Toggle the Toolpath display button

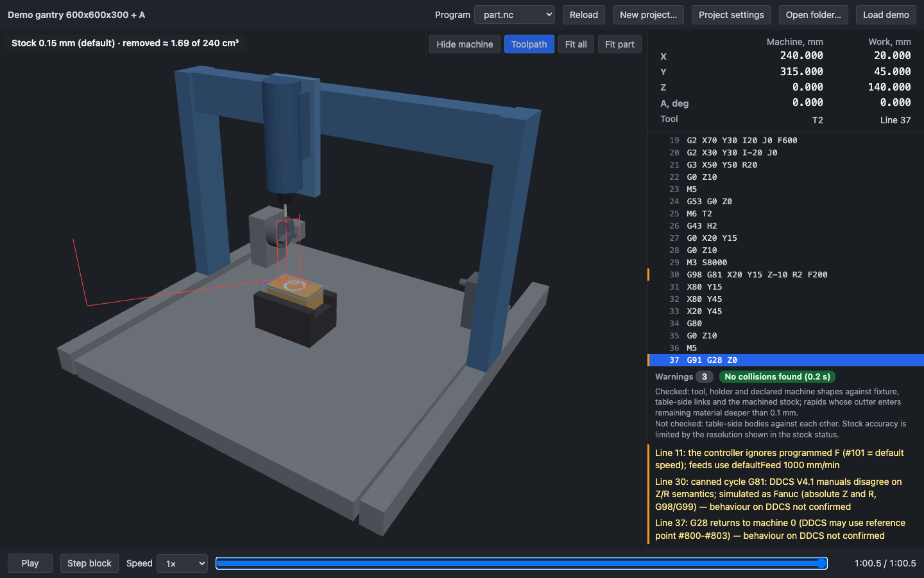[529, 44]
